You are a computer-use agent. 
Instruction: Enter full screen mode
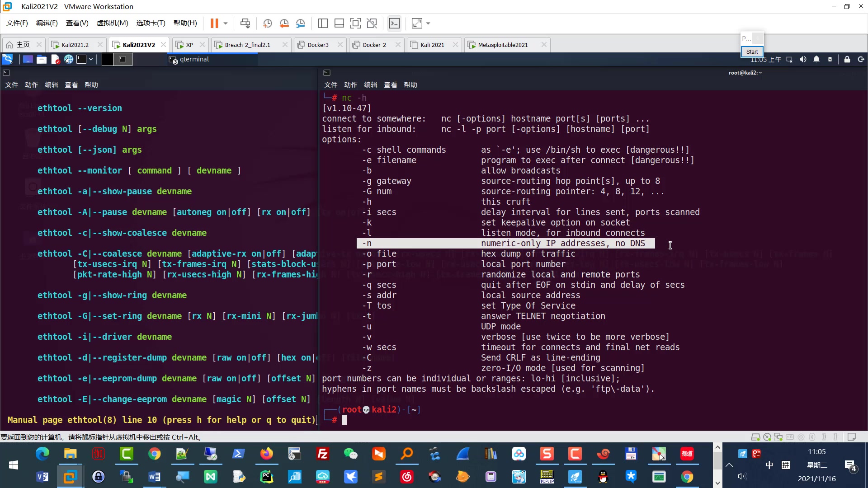[355, 23]
